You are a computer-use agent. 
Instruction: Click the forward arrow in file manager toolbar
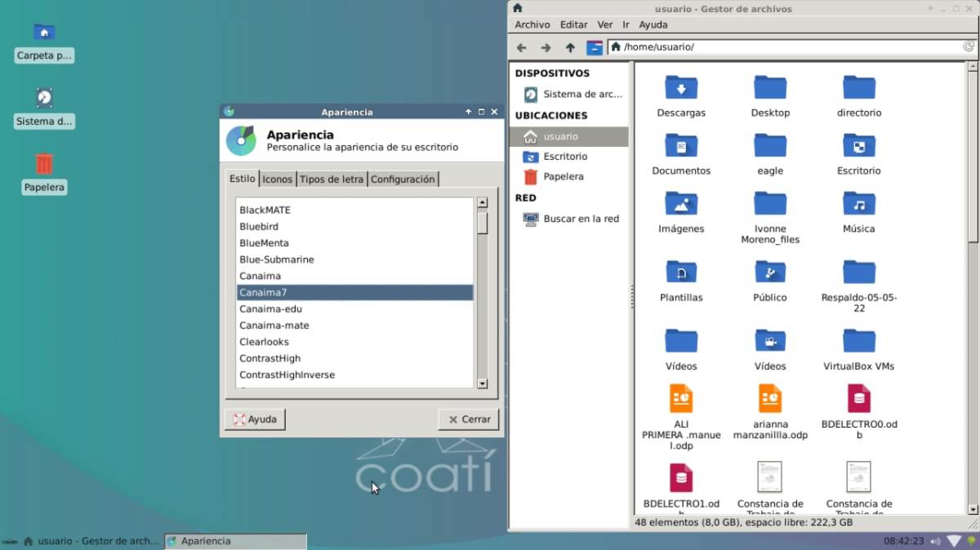(546, 47)
